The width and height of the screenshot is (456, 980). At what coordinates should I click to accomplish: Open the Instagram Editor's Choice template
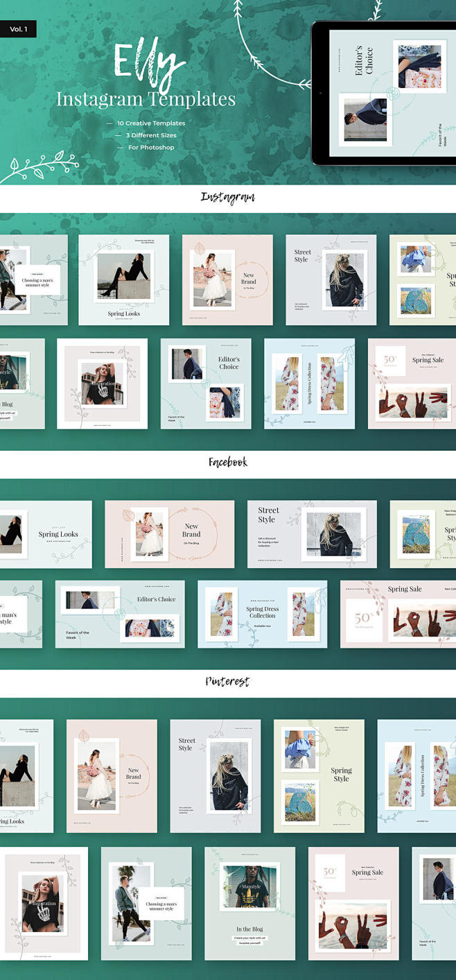(x=206, y=384)
